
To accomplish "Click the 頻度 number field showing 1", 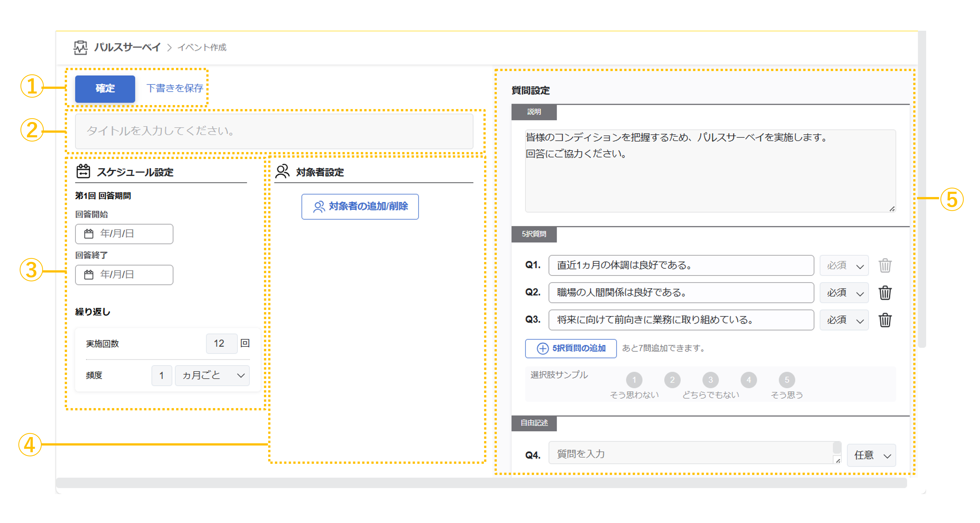I will [162, 376].
